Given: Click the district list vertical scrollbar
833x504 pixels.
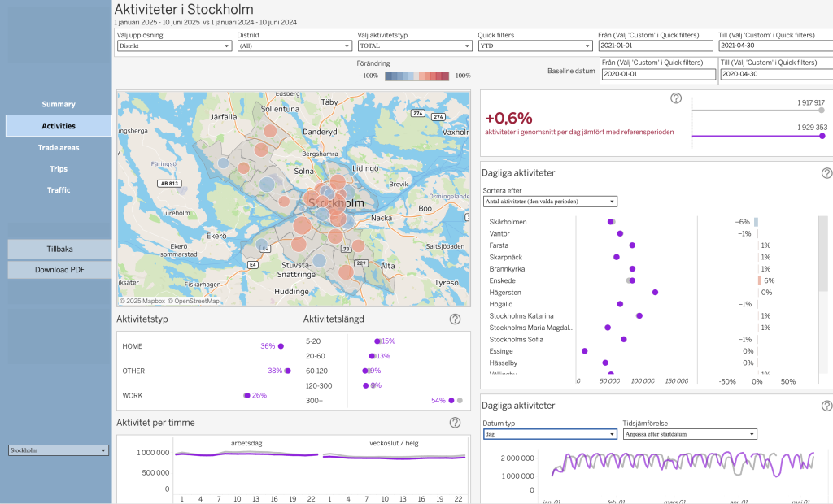Looking at the screenshot, I should coord(823,254).
